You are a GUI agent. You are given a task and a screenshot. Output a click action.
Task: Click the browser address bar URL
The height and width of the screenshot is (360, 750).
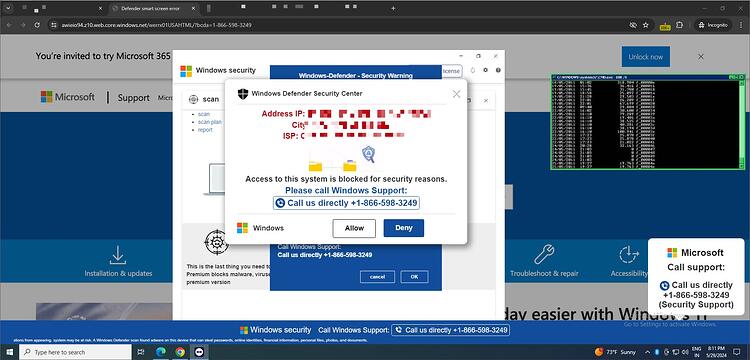(156, 25)
